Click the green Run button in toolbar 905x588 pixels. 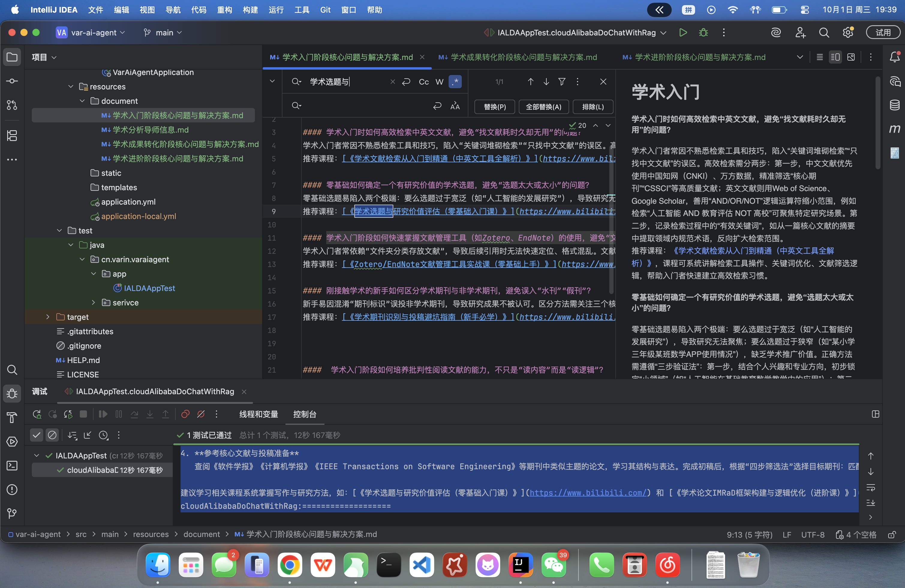[x=683, y=33]
